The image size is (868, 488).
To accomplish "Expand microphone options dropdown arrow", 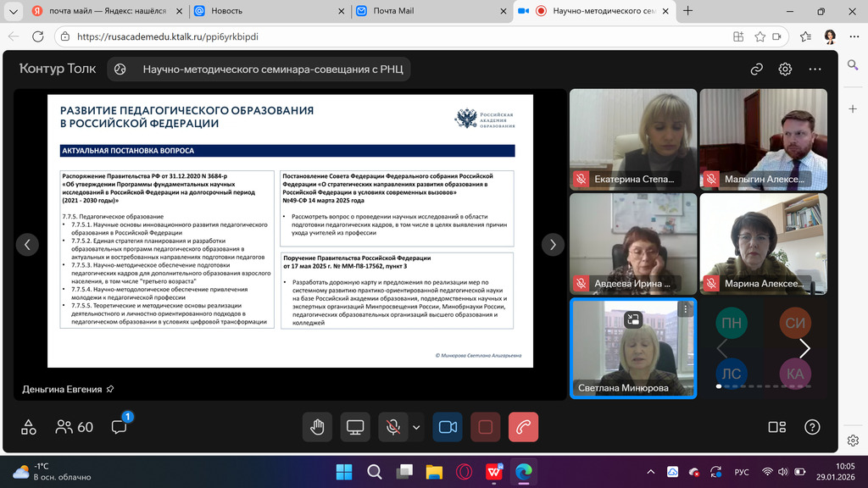I will [416, 427].
